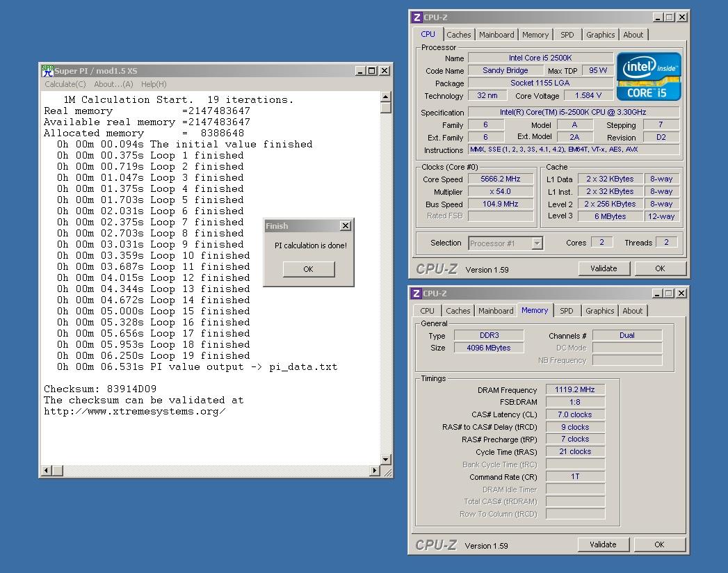Switch to Mainboard tab in top CPU-Z window

(496, 34)
